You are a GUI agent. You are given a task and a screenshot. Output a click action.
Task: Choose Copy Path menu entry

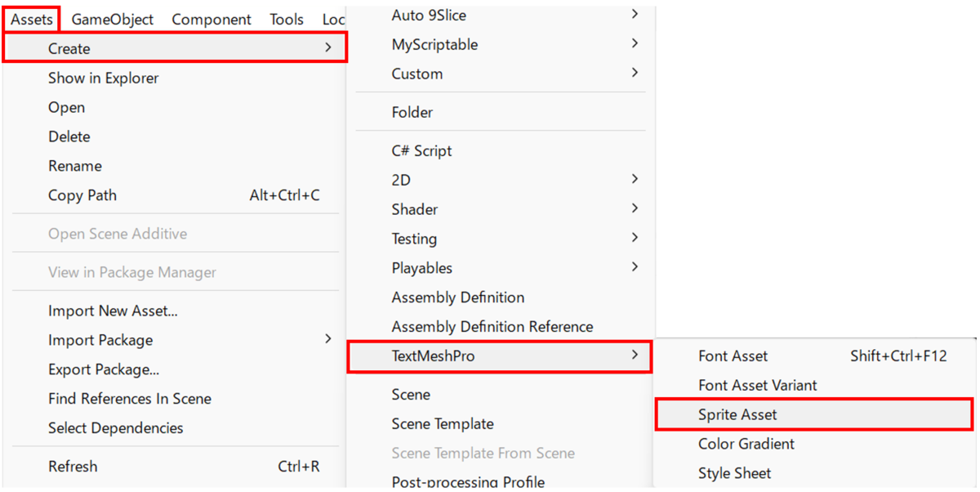[x=82, y=195]
